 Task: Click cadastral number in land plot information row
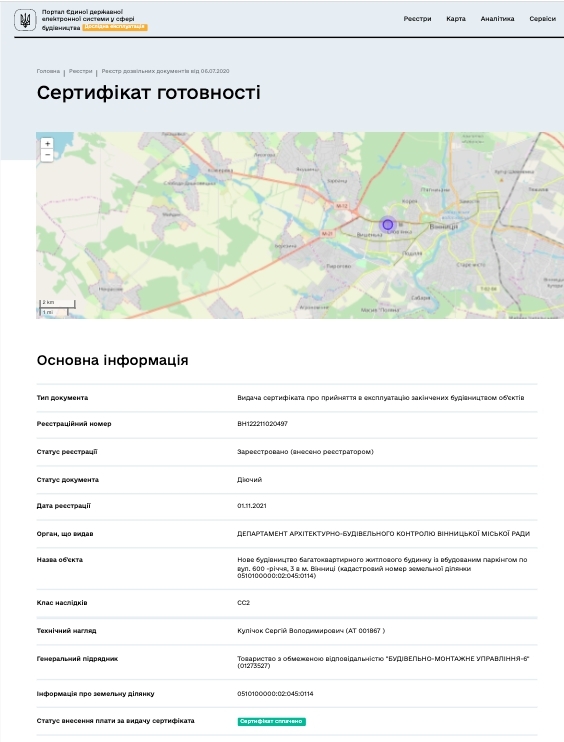(275, 693)
